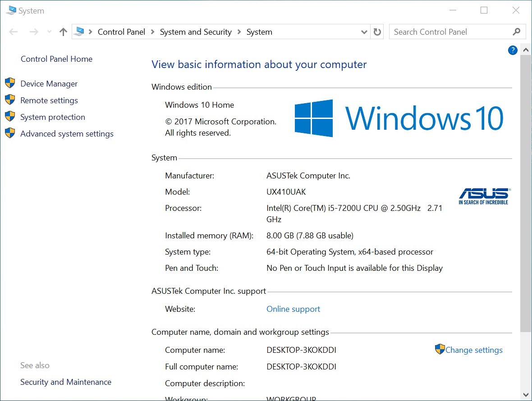The image size is (532, 401).
Task: Open Security and Maintenance
Action: 65,382
